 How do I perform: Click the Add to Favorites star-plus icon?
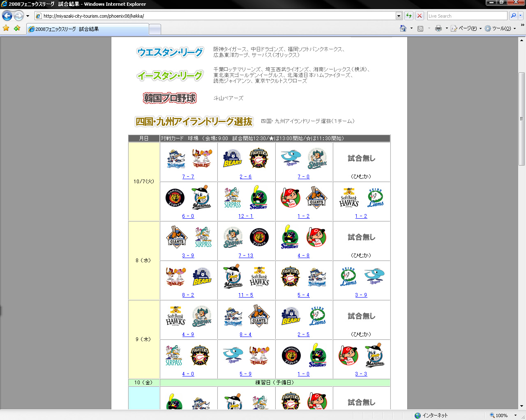17,28
